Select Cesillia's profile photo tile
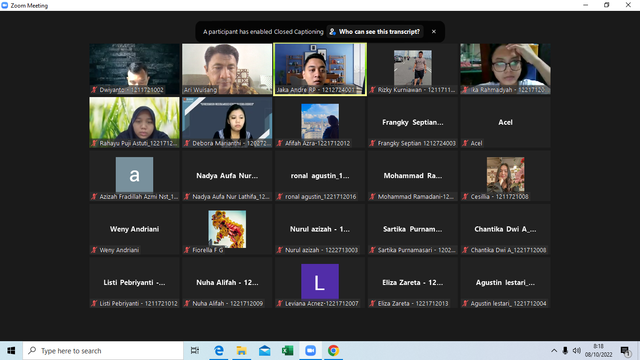This screenshot has height=360, width=640. coord(505,175)
